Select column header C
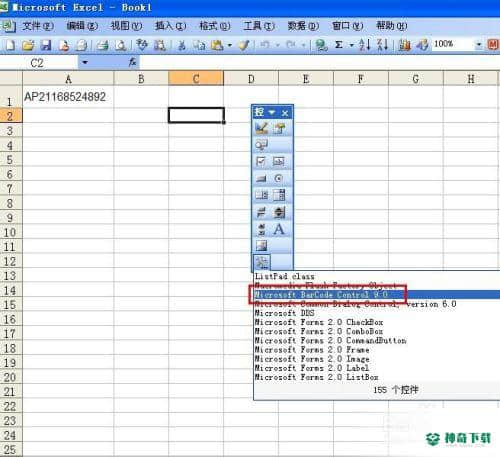The image size is (500, 457). point(196,79)
